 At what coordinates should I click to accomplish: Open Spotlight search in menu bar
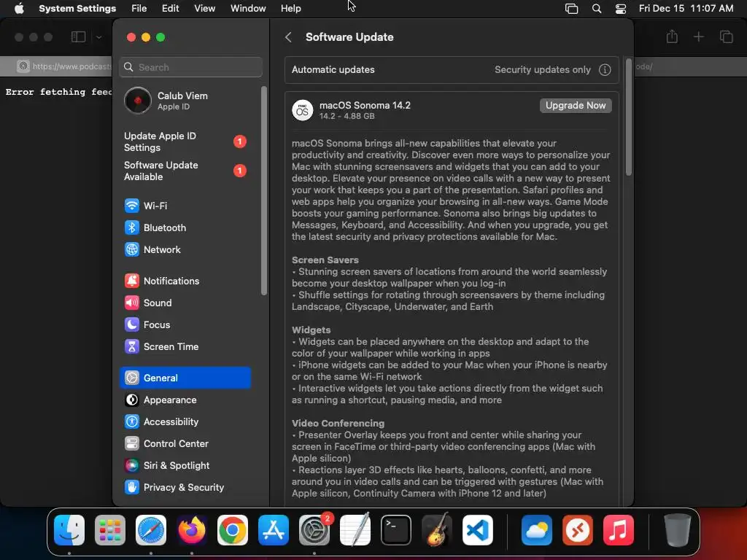[x=597, y=9]
